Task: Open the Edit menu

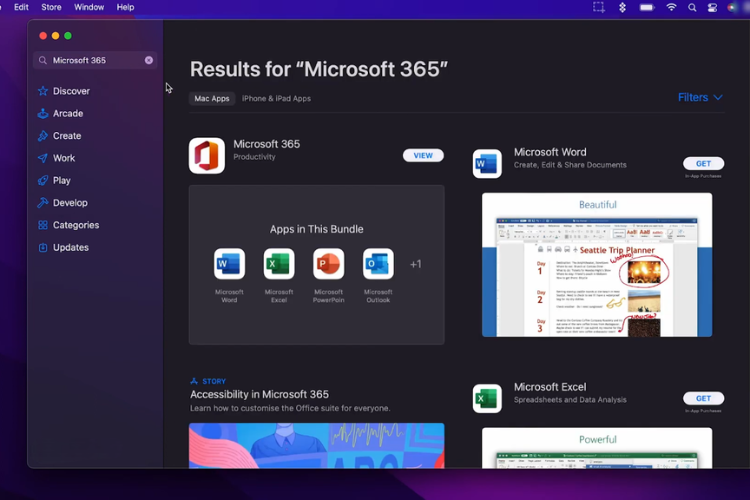Action: tap(21, 7)
